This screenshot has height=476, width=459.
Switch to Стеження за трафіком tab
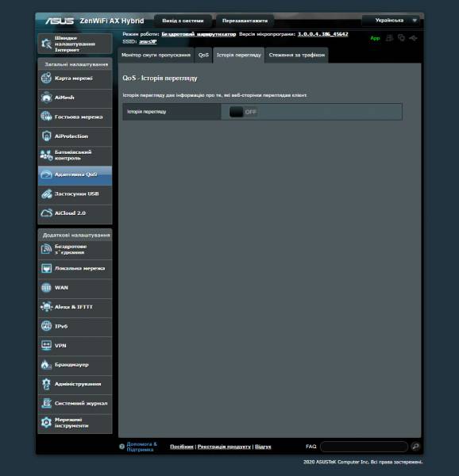pyautogui.click(x=297, y=56)
